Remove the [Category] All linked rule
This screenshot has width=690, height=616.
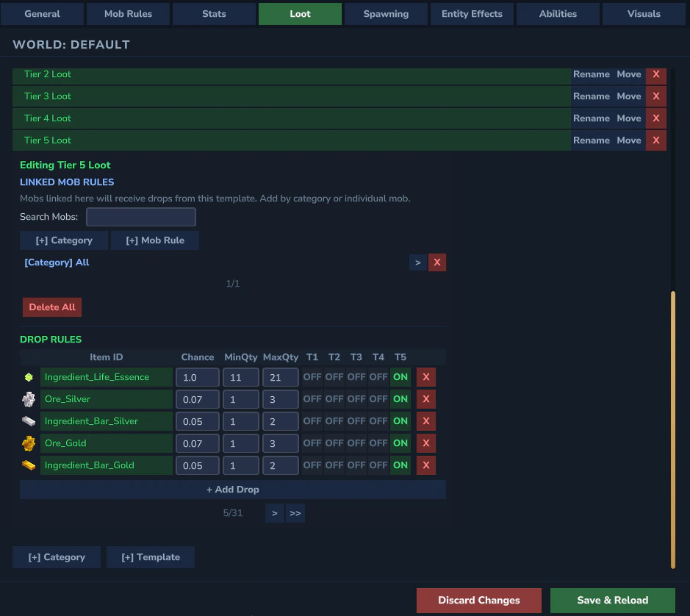click(x=437, y=262)
